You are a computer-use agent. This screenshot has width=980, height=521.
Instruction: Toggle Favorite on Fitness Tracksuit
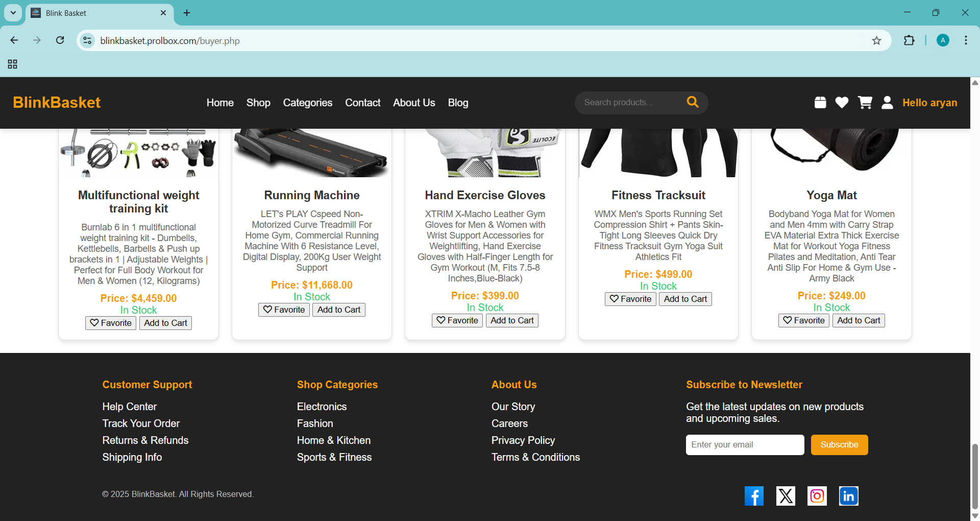630,299
